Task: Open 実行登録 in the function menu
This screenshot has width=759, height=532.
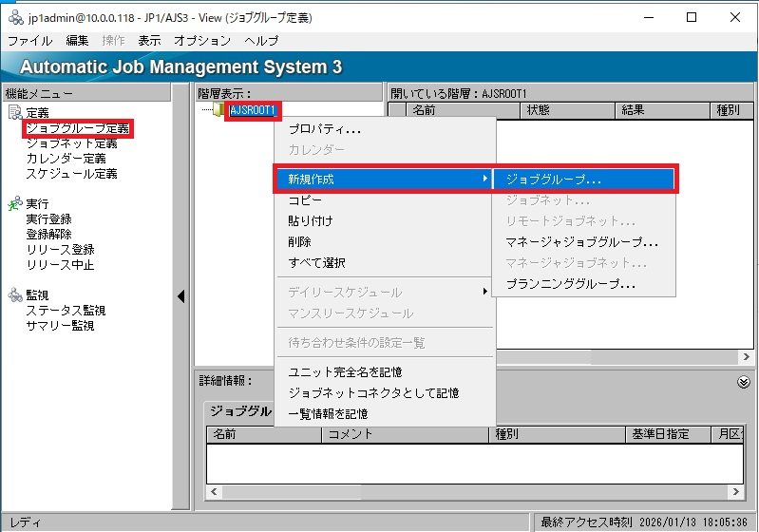Action: (48, 218)
